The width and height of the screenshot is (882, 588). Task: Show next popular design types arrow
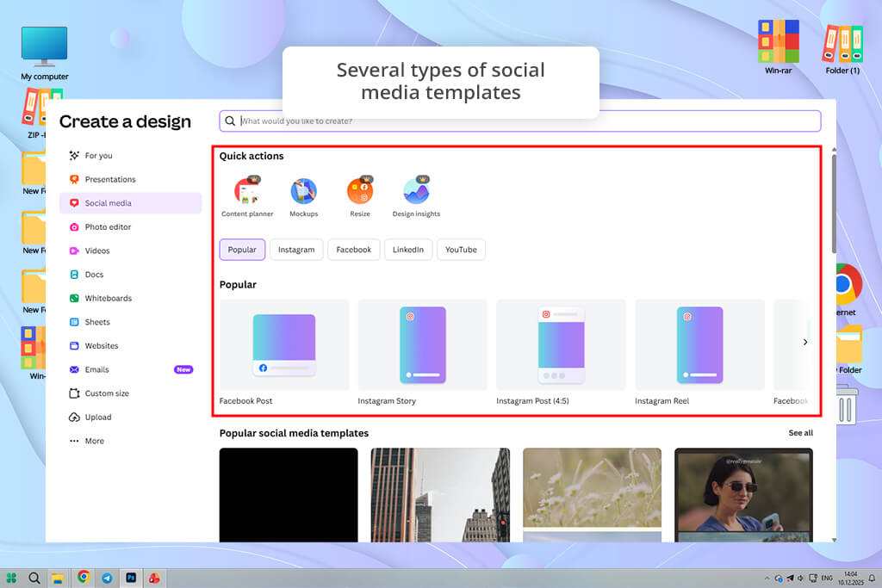[x=805, y=342]
